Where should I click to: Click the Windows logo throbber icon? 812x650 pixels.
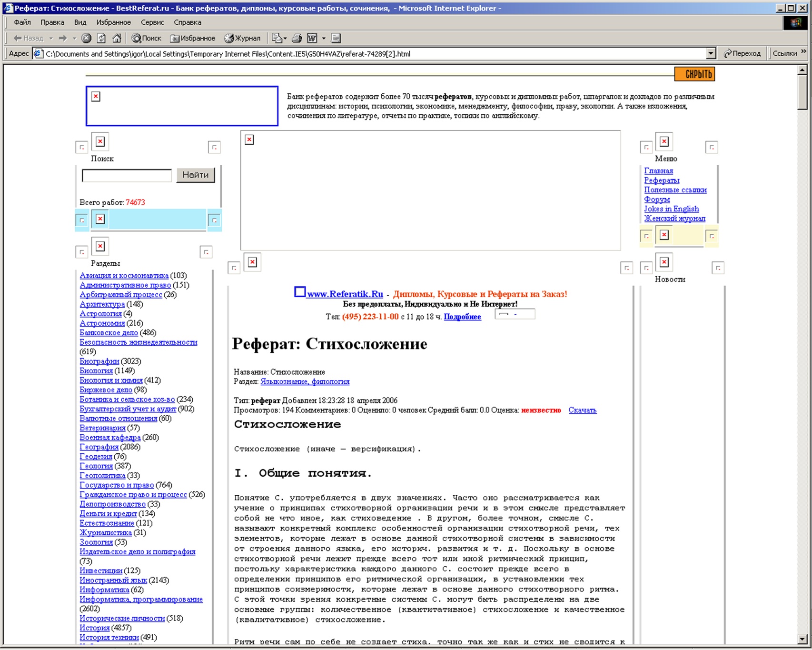point(795,23)
